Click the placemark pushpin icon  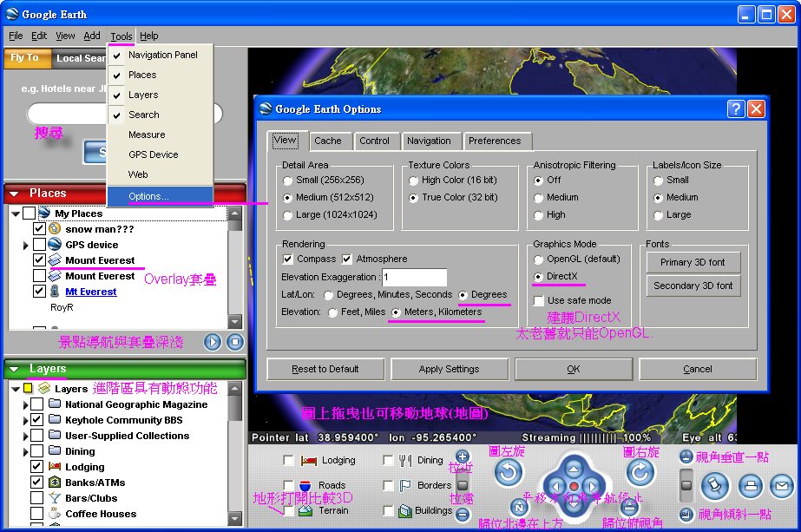pos(715,486)
